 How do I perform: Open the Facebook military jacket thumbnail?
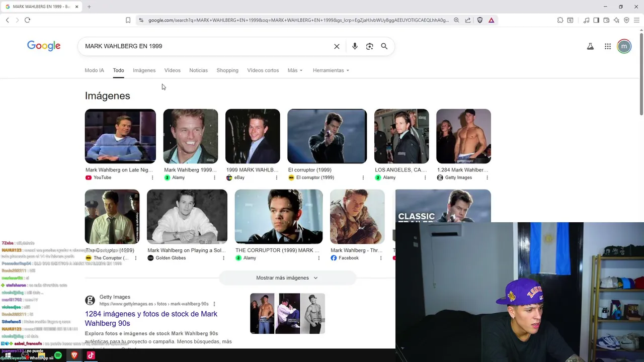point(357,217)
